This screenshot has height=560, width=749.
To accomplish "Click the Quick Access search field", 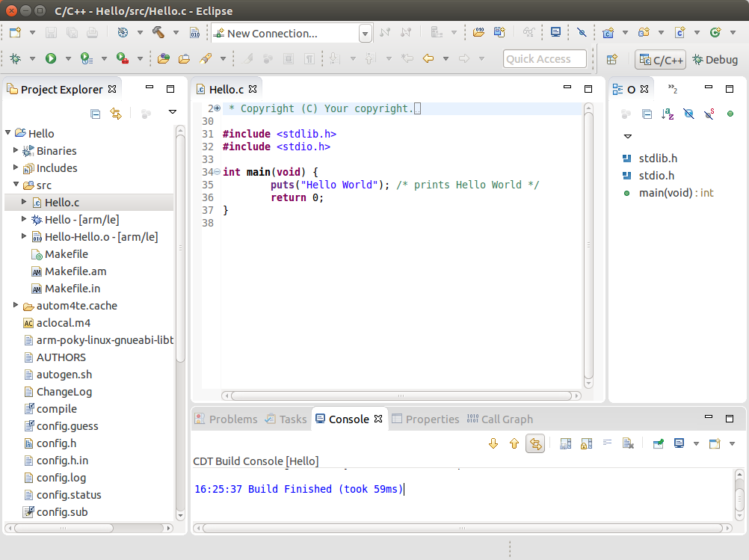I will [544, 59].
